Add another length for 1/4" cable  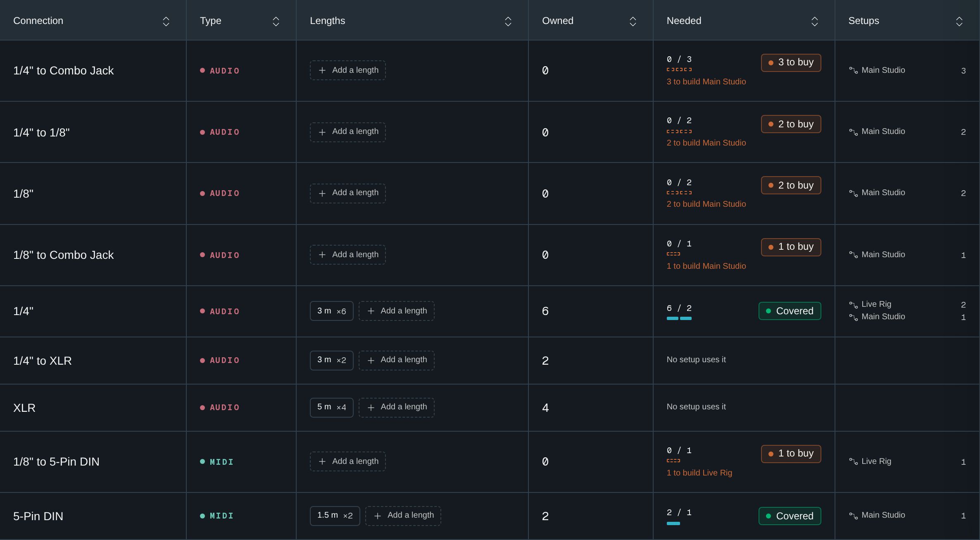point(396,311)
